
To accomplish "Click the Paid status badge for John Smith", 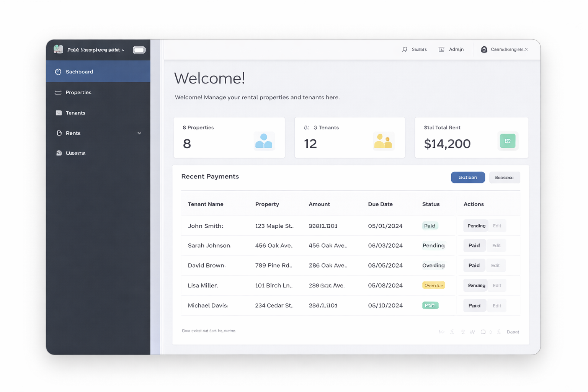I will 430,226.
